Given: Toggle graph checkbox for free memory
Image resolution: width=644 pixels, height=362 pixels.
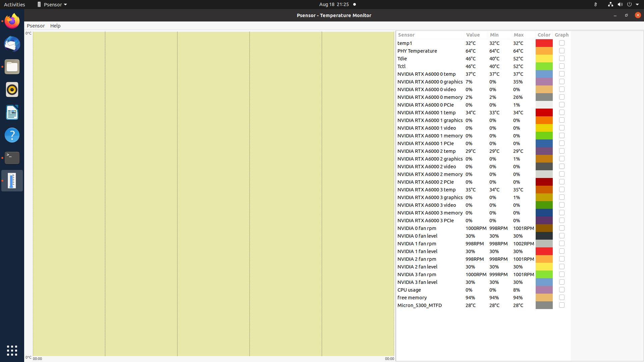Looking at the screenshot, I should click(562, 297).
